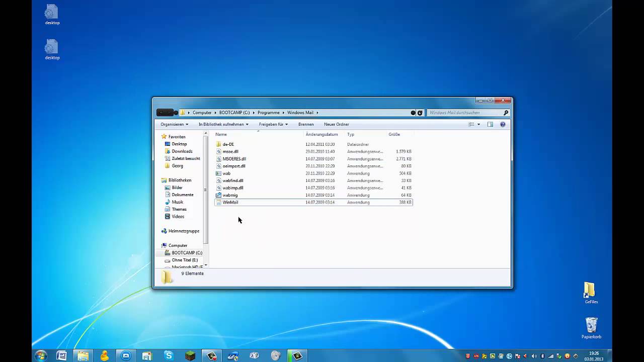This screenshot has height=362, width=644.
Task: Open Microsoft Word from the taskbar
Action: [x=61, y=355]
